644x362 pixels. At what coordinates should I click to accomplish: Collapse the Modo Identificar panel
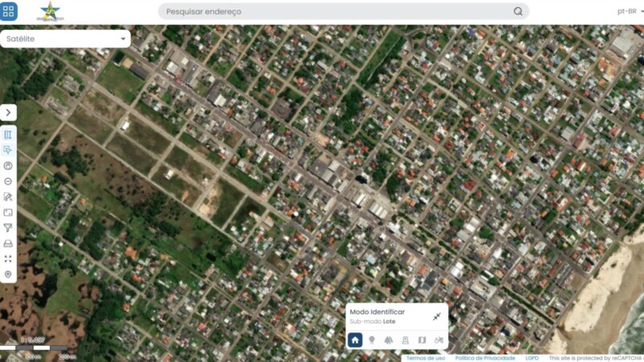click(x=436, y=316)
